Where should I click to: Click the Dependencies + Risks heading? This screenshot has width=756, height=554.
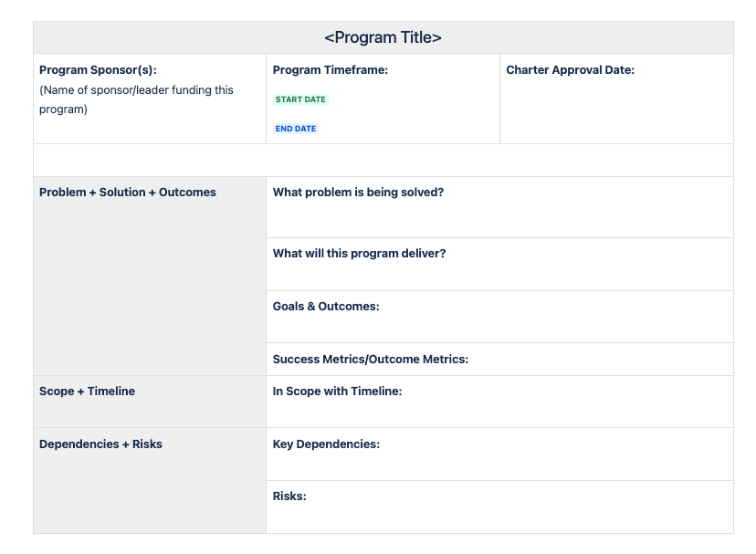100,444
